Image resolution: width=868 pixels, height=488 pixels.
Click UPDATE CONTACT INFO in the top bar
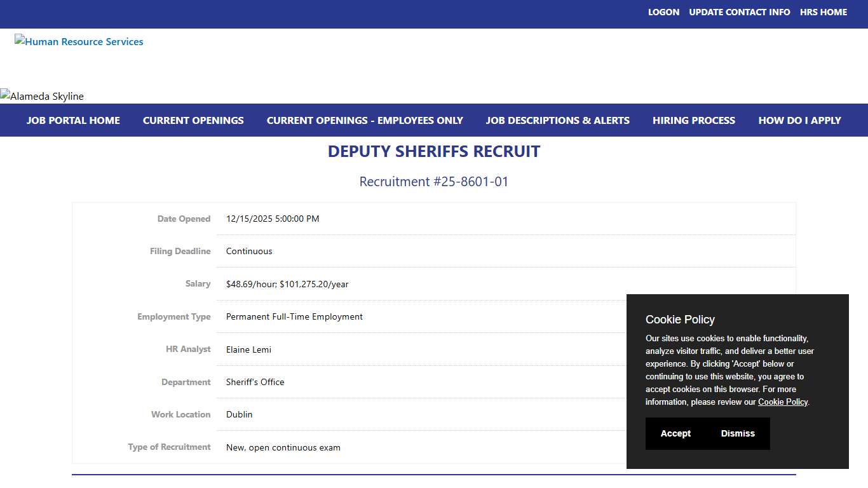739,11
